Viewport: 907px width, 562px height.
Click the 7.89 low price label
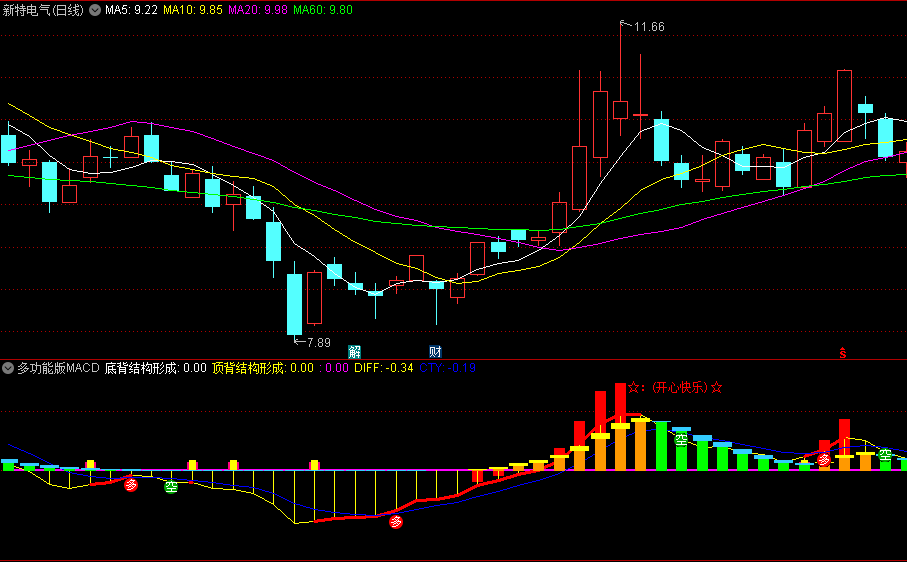[x=319, y=343]
